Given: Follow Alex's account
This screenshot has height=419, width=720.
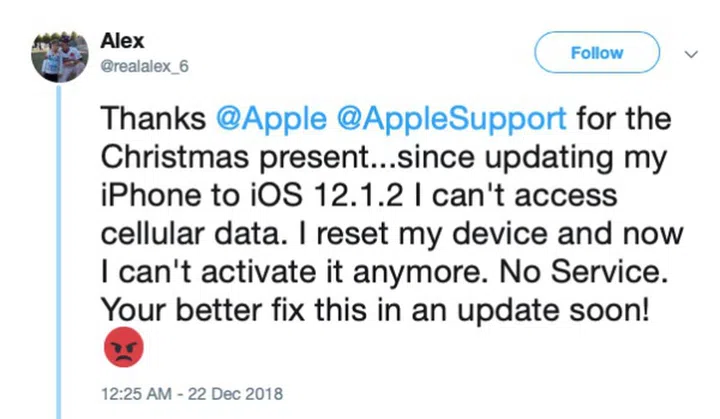Looking at the screenshot, I should click(x=597, y=53).
